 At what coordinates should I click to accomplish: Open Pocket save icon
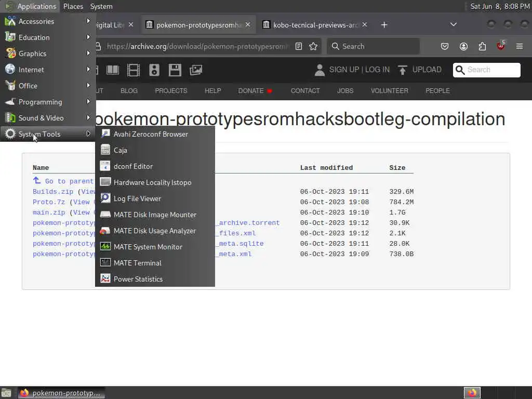(445, 46)
